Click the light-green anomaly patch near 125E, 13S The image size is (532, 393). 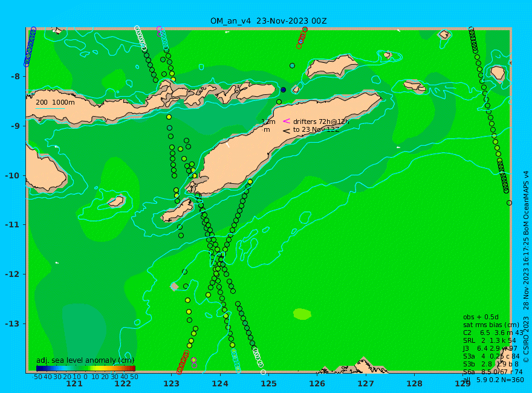(x=302, y=314)
